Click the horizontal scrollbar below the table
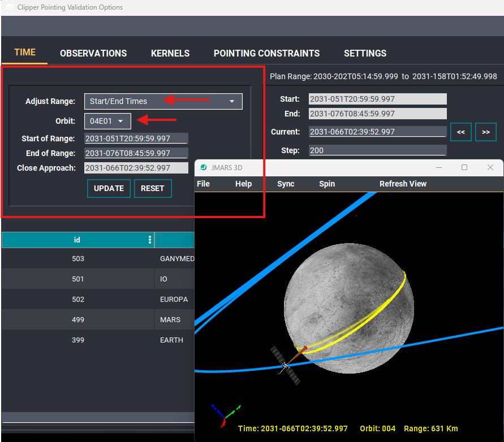Viewport: 504px width, 442px height. point(98,418)
